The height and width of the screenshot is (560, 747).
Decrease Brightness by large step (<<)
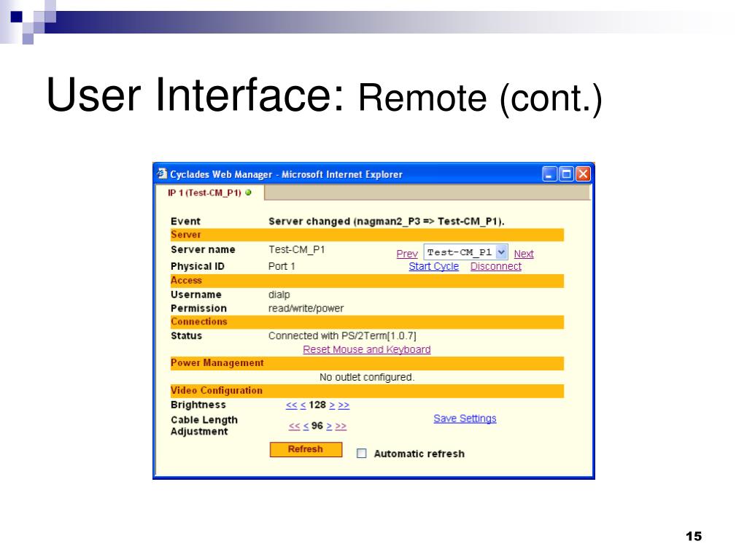tap(292, 405)
